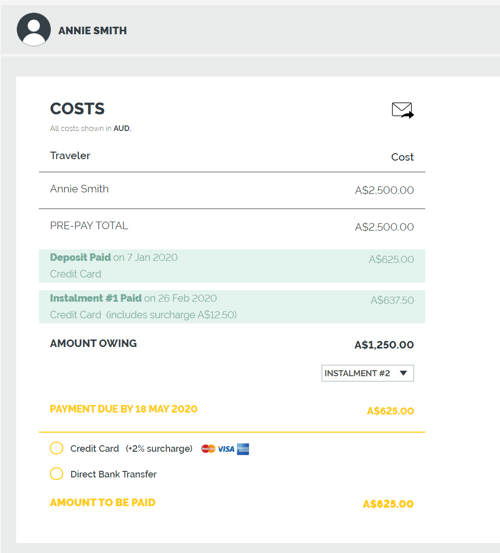Open Annie Smith's profile avatar

(34, 30)
